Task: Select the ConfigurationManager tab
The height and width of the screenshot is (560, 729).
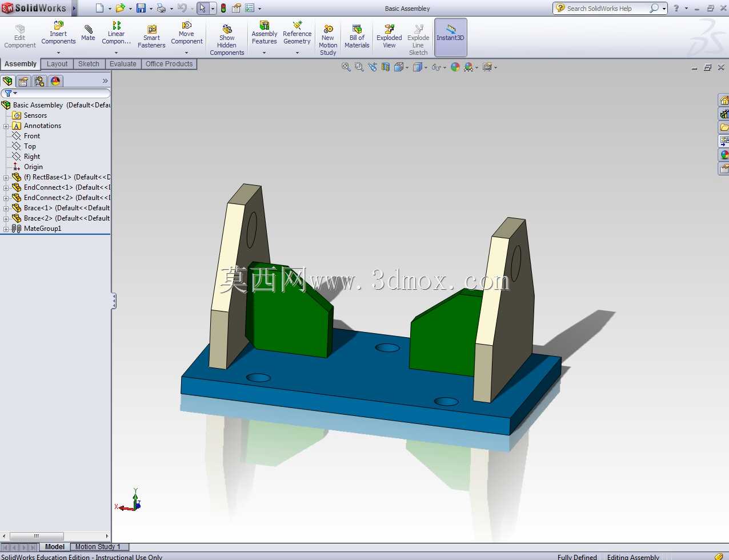Action: click(39, 81)
